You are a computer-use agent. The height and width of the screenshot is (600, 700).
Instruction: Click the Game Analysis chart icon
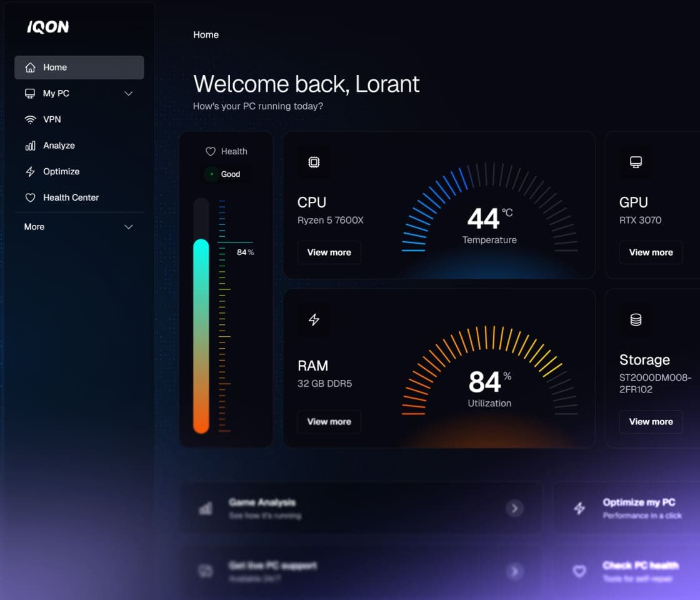206,508
